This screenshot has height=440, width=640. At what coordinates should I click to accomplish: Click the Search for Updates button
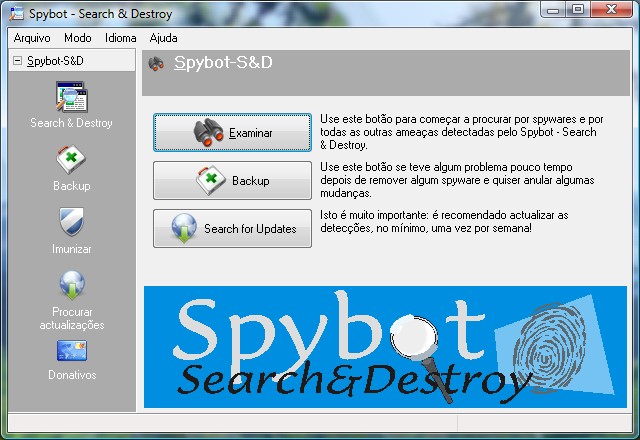click(x=232, y=229)
